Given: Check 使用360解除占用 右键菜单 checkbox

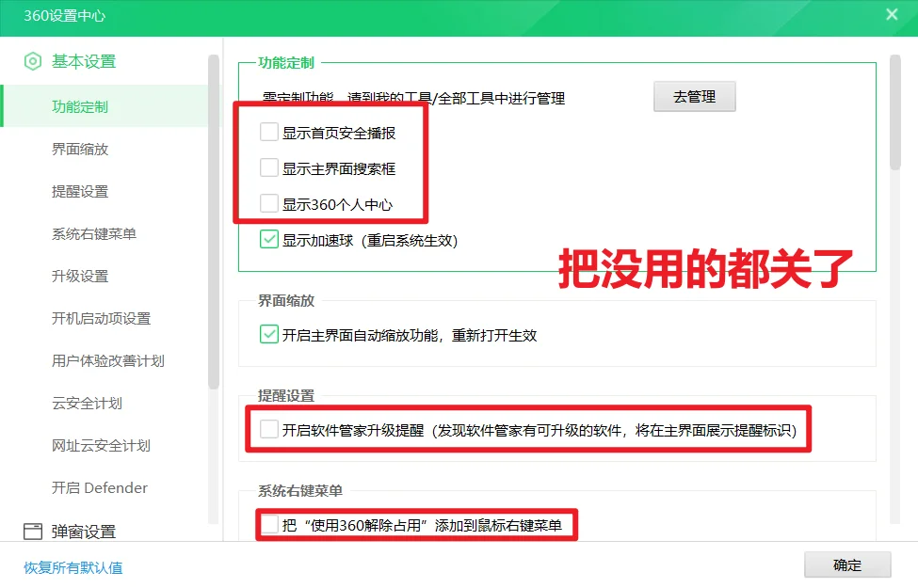Looking at the screenshot, I should (x=270, y=524).
